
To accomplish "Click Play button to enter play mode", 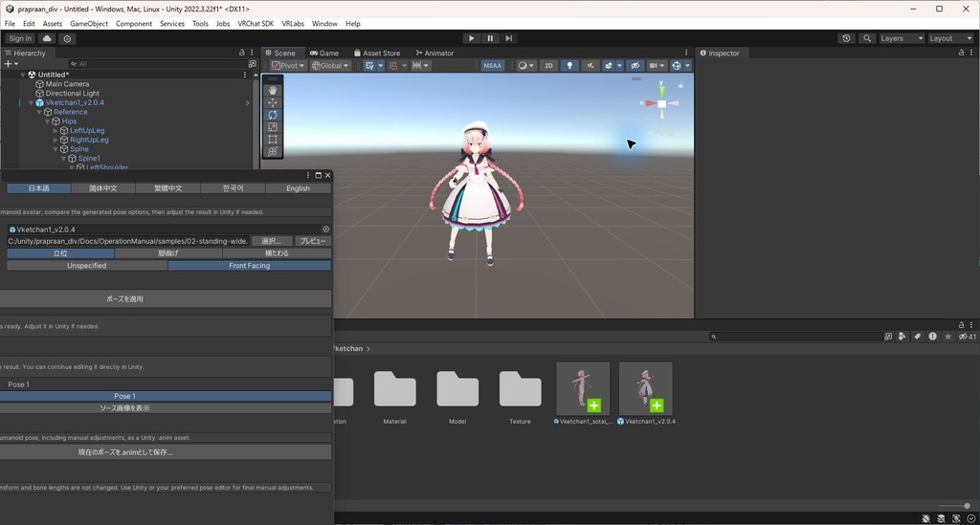I will pos(471,38).
